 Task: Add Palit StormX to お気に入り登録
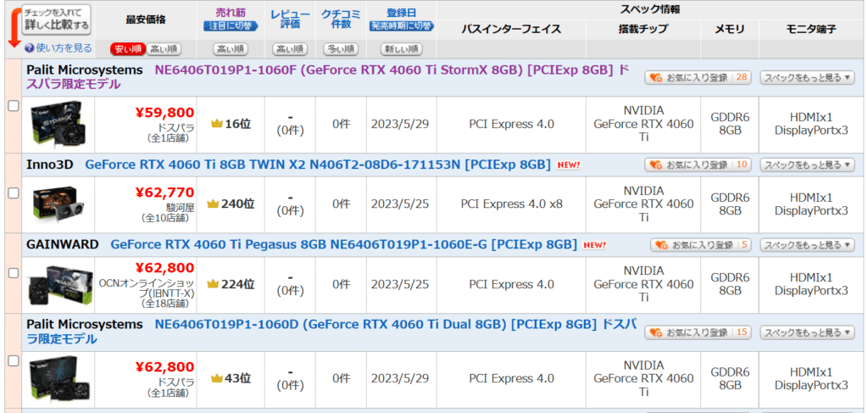point(698,77)
